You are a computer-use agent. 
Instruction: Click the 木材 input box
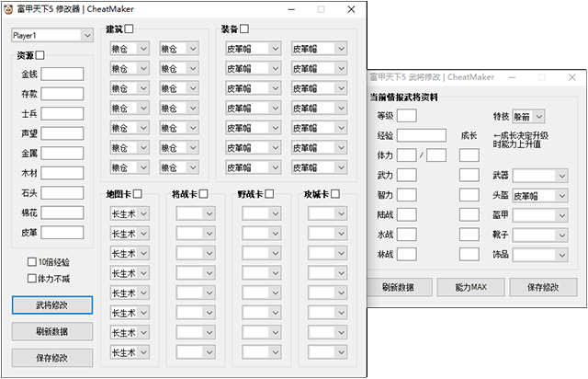pyautogui.click(x=62, y=173)
